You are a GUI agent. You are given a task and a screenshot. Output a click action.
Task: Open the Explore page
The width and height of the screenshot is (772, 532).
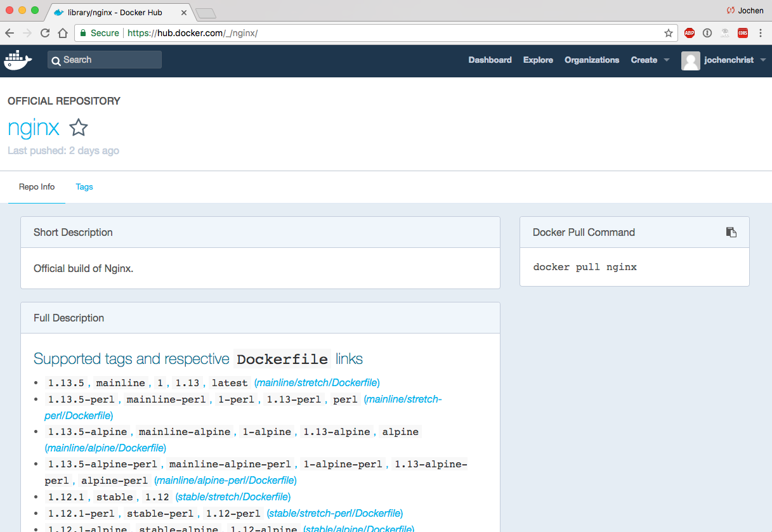[538, 60]
